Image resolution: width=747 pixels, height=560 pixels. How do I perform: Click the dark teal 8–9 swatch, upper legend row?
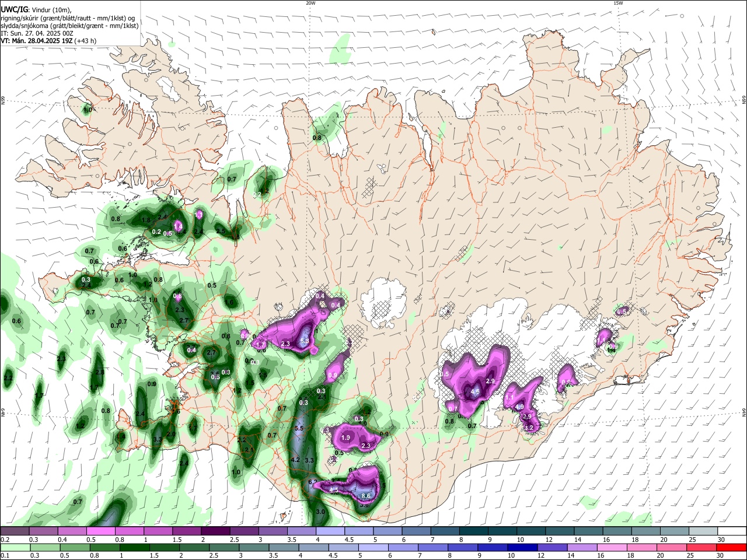click(474, 531)
